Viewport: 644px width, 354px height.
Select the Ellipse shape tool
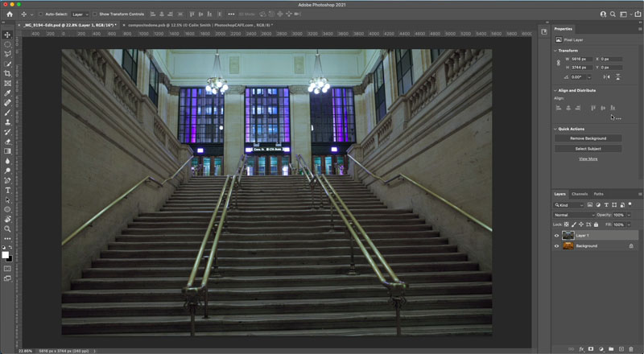click(7, 209)
